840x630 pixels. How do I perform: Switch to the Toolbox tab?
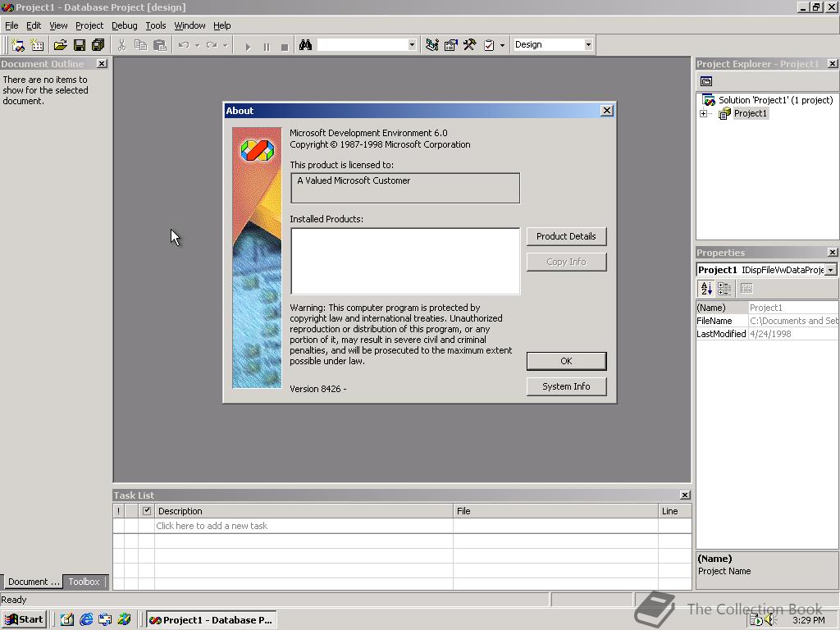point(84,582)
